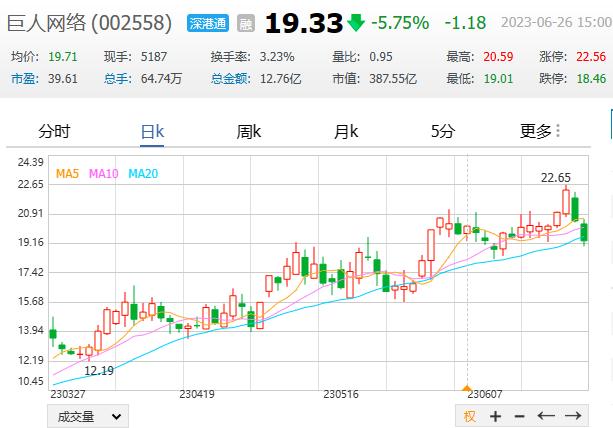The height and width of the screenshot is (428, 613).
Task: Click the -1.18 price change value
Action: [x=466, y=23]
